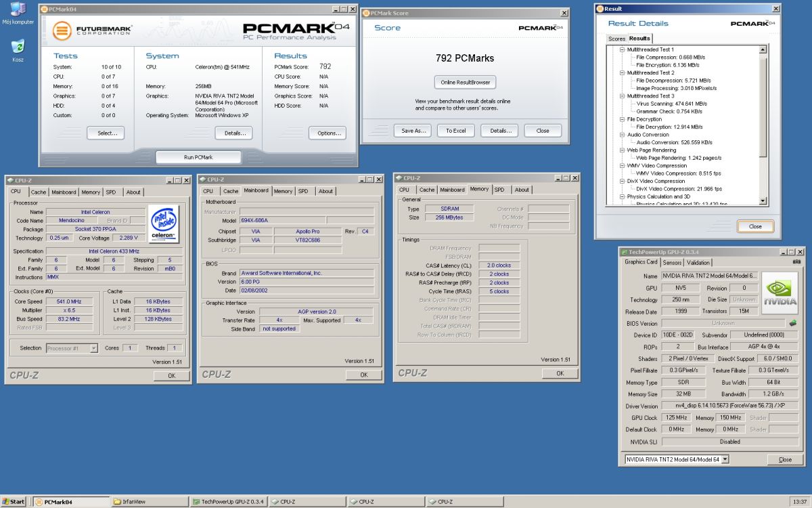Collapse the Audio Conversion node
Image resolution: width=812 pixels, height=508 pixels.
coord(622,135)
